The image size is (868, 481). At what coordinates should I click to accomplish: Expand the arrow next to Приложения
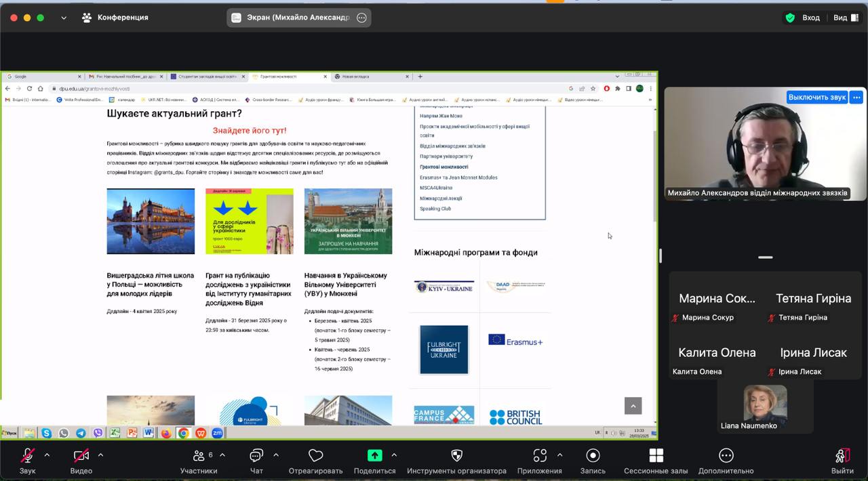coord(559,455)
